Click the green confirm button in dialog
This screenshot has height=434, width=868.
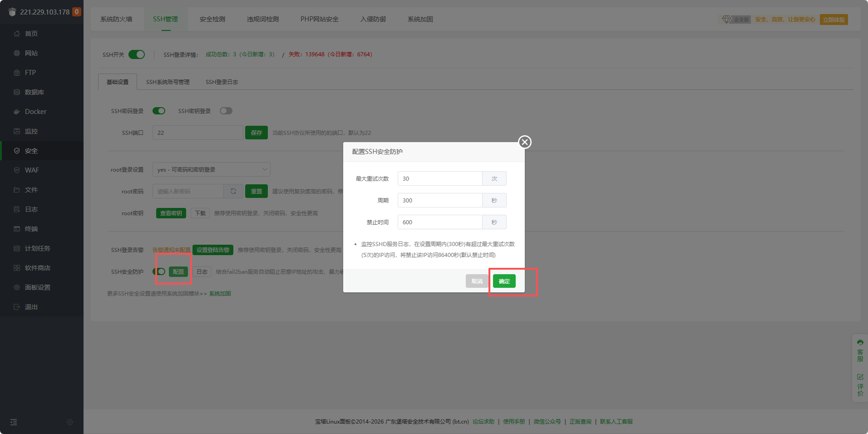pyautogui.click(x=504, y=281)
